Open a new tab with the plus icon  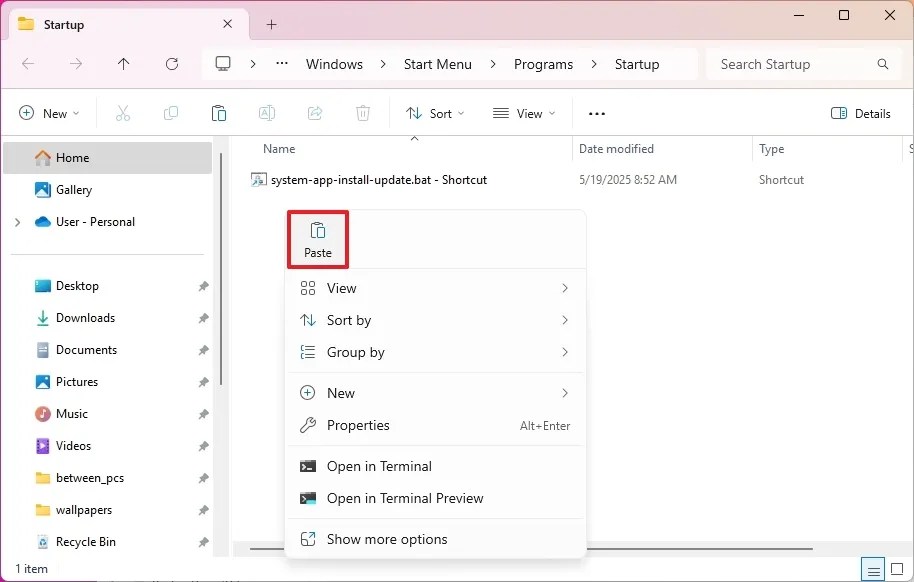[x=270, y=24]
